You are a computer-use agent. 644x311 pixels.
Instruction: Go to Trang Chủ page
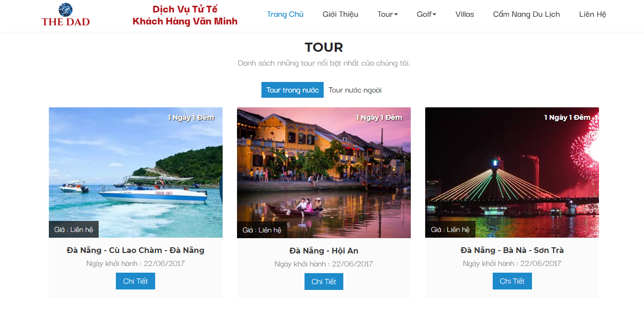point(285,14)
